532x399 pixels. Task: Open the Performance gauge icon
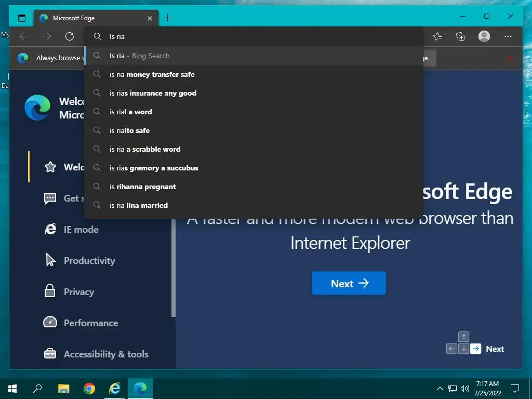[50, 322]
